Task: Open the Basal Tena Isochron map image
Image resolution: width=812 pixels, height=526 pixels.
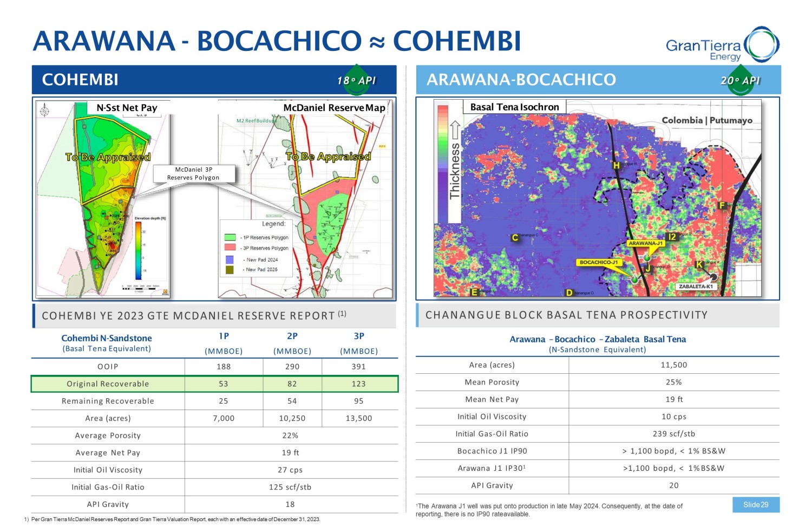Action: click(598, 198)
